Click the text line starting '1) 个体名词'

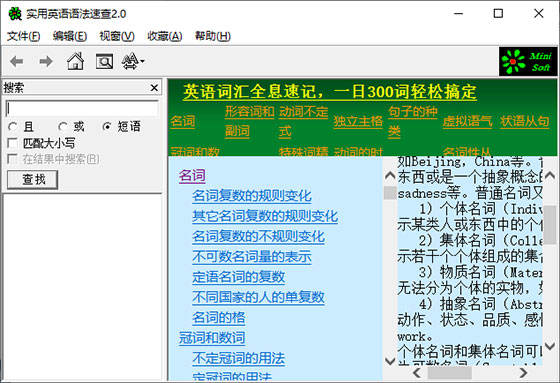[x=480, y=209]
